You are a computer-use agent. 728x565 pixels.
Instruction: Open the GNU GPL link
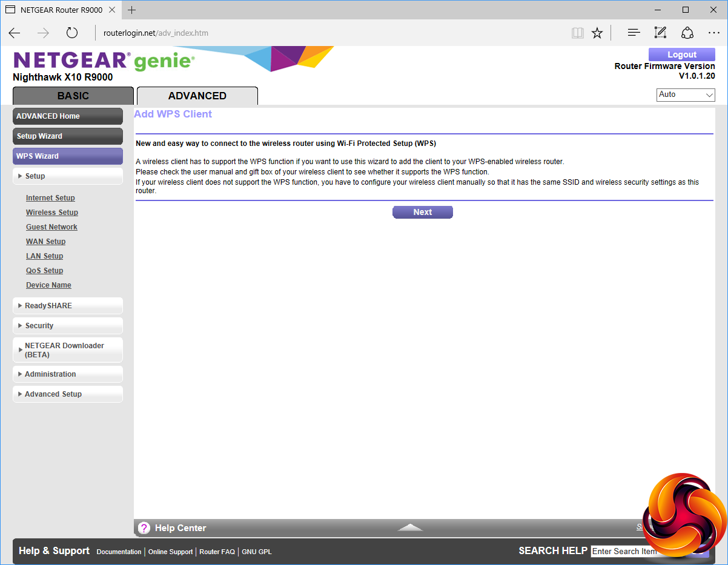pos(257,552)
